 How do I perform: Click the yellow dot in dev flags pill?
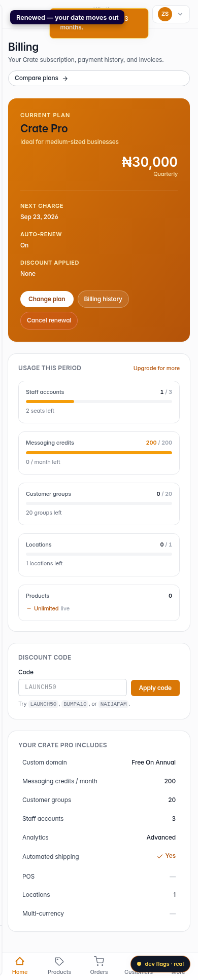[139, 964]
